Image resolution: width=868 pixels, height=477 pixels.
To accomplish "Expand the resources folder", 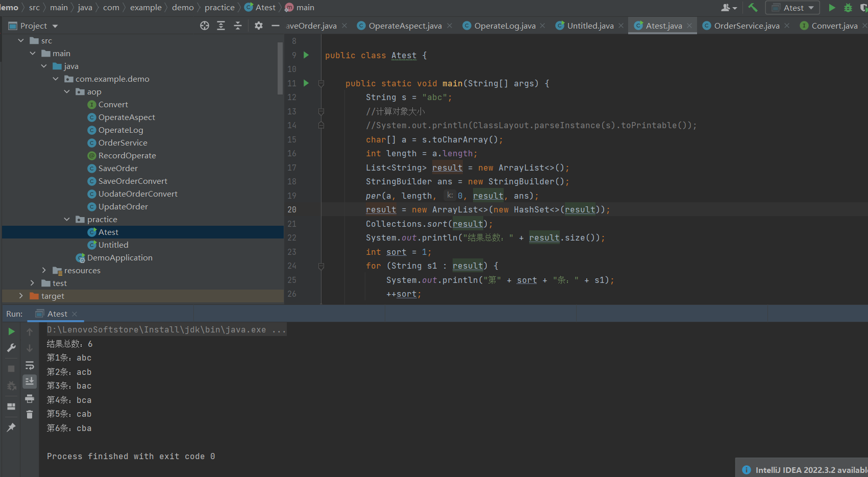I will coord(44,270).
